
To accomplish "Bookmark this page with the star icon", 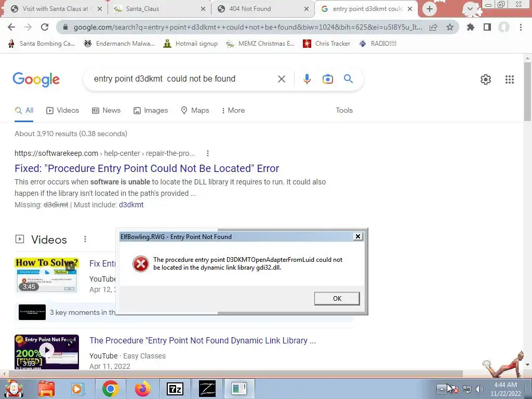I will point(450,27).
